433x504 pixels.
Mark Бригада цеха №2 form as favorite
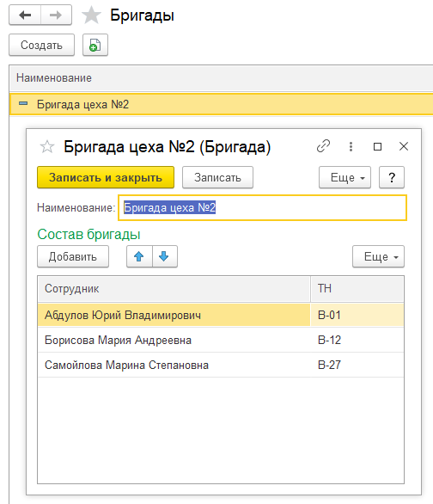point(47,147)
